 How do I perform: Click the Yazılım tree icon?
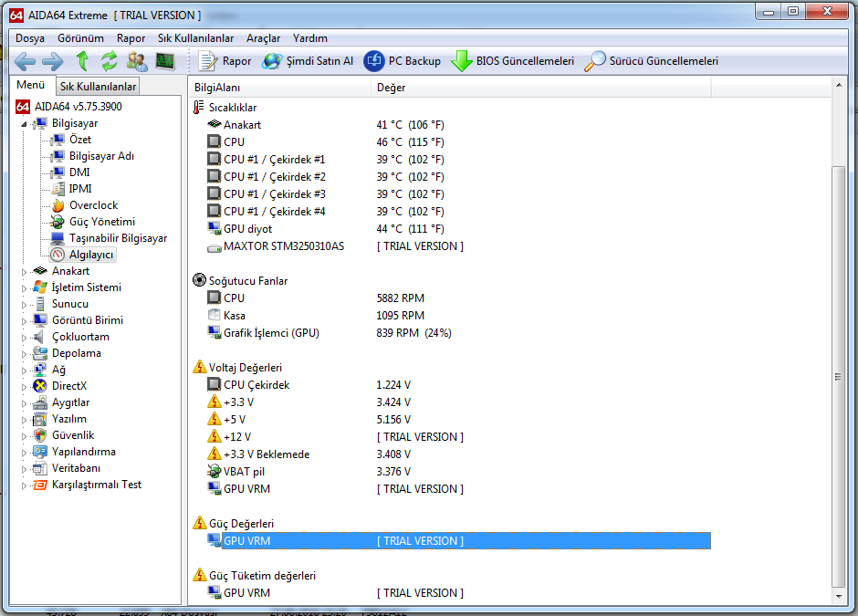point(40,420)
